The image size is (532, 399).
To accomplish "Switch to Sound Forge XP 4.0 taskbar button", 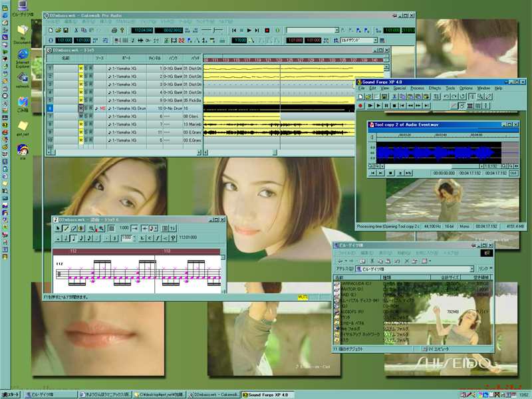I will 268,394.
